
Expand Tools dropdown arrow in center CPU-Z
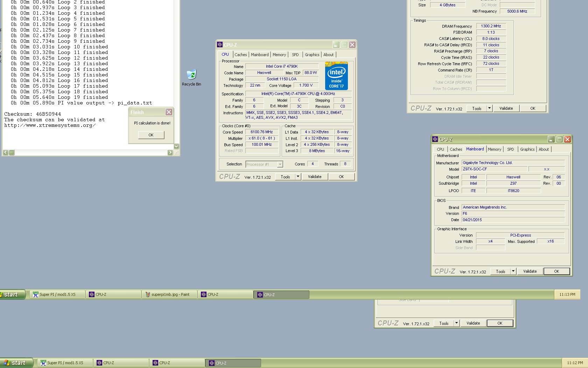coord(298,177)
